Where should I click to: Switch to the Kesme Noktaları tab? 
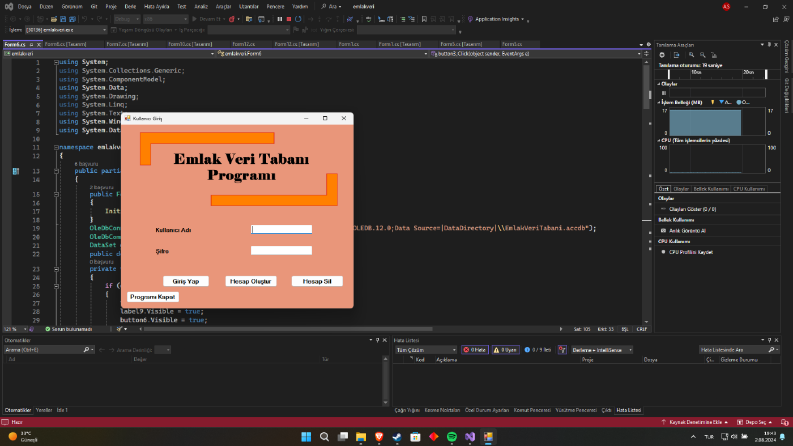(442, 410)
